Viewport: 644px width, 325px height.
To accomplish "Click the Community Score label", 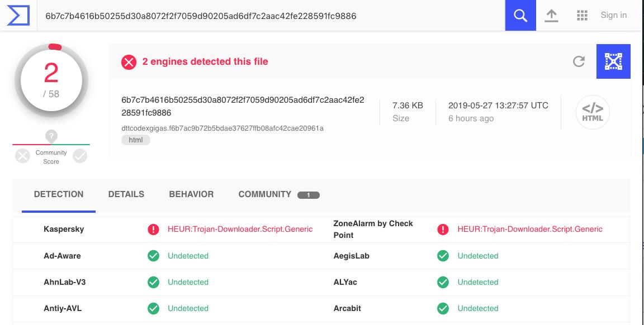I will tap(51, 157).
